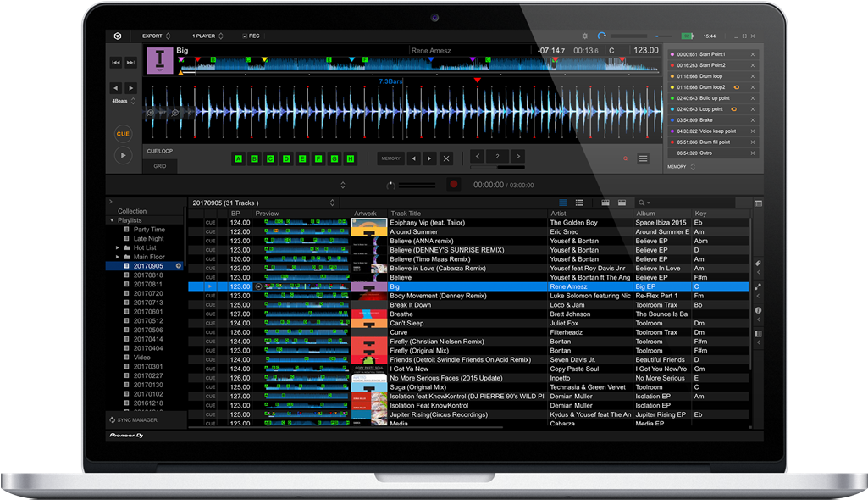Click the red record button
Screen dimensions: 868x500
(x=453, y=185)
